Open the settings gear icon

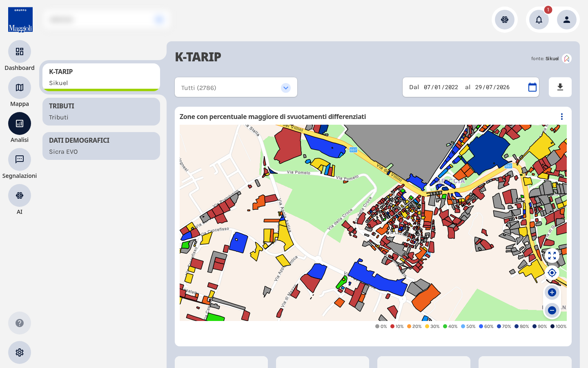pos(20,352)
